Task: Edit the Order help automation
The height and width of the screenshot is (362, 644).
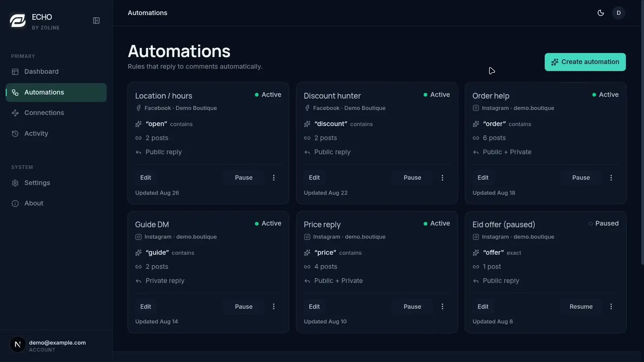Action: (483, 178)
